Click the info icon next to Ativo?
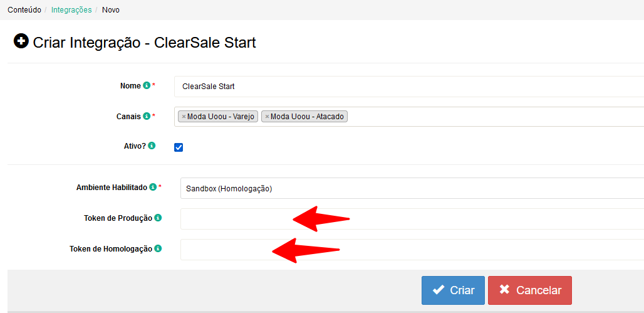 tap(152, 146)
